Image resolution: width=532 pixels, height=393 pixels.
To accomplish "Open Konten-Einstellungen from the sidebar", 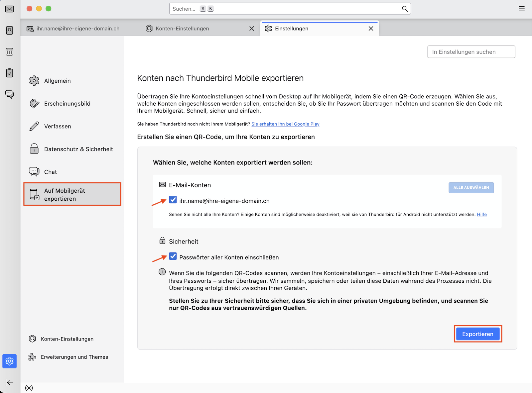I will (61, 339).
